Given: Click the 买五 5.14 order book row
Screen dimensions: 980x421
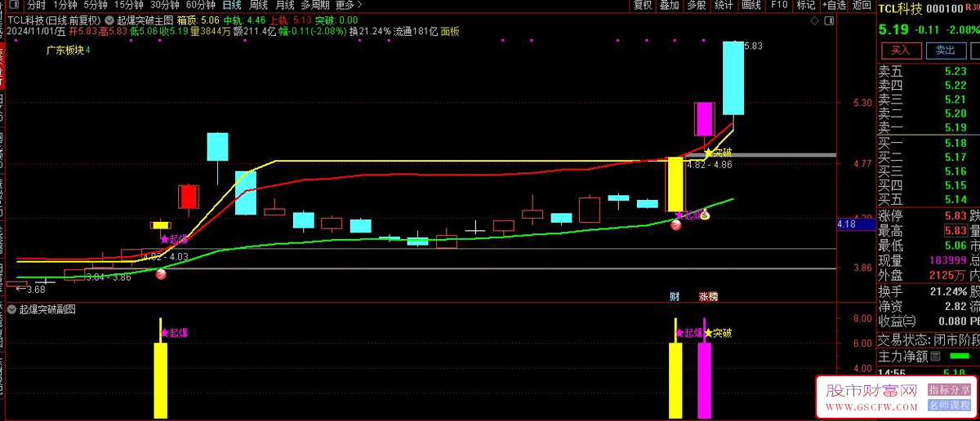Looking at the screenshot, I should pos(928,199).
